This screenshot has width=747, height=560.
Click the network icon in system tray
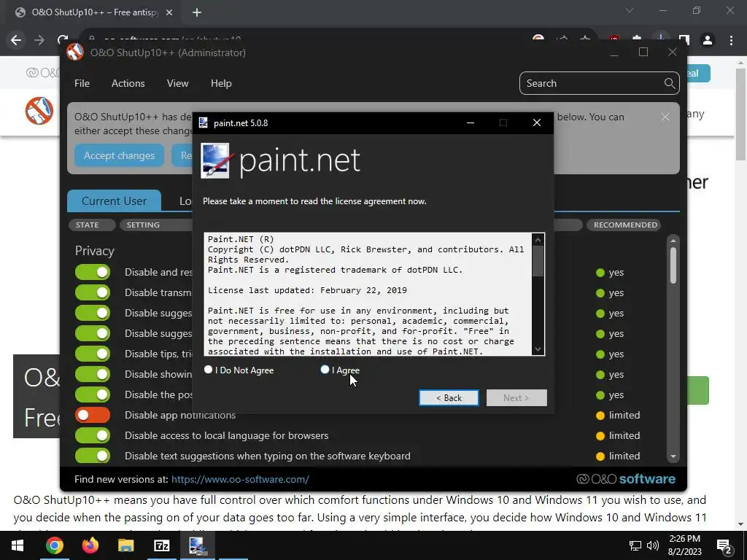[635, 545]
